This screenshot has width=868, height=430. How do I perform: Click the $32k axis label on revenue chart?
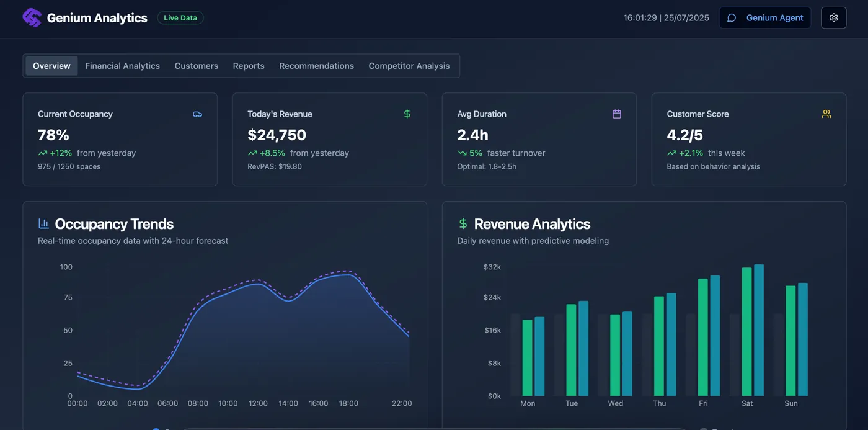492,267
